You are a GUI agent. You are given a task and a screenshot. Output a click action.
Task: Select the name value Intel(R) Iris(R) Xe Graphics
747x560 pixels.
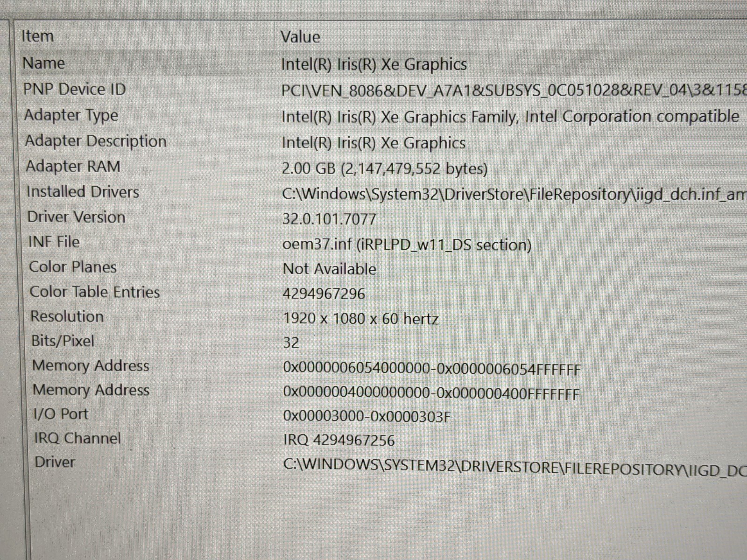pyautogui.click(x=374, y=64)
